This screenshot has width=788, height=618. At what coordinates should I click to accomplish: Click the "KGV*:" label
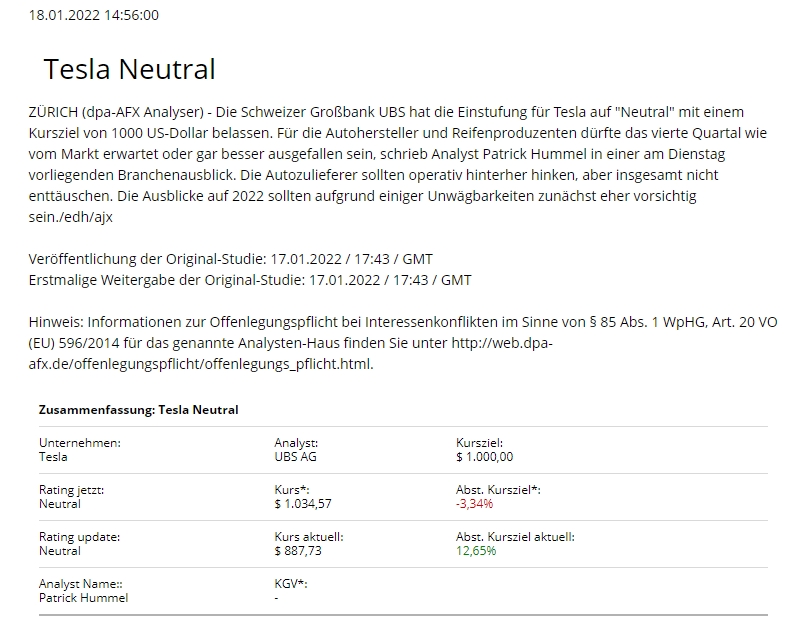(291, 584)
